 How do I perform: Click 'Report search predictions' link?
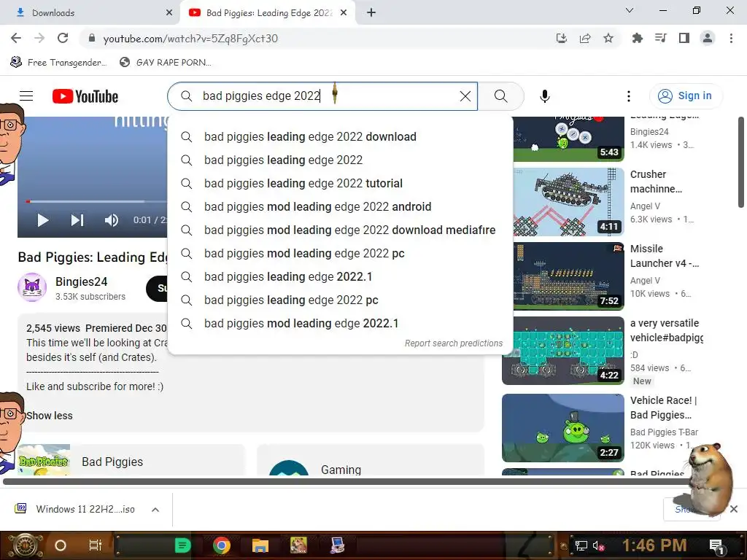click(454, 343)
